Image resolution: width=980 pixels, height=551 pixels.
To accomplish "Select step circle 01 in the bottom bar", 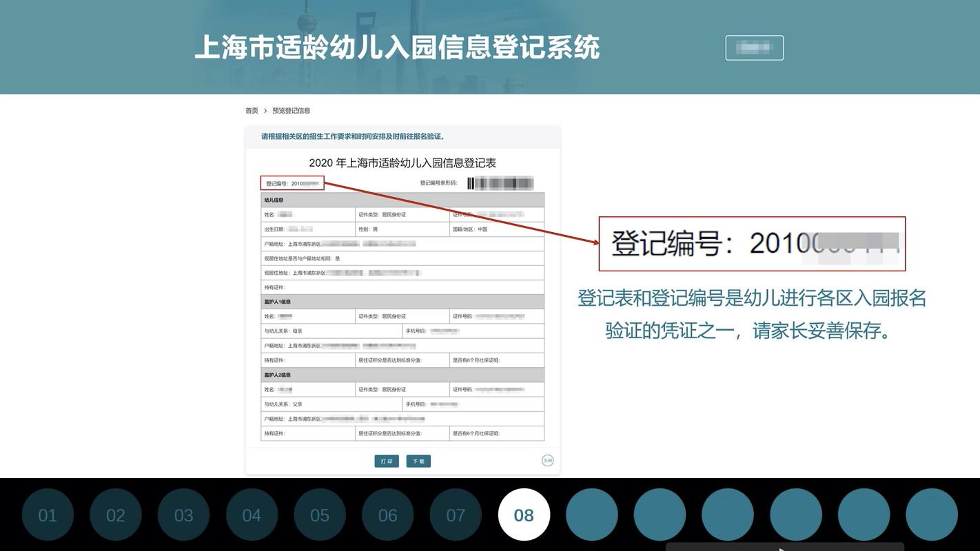I will pyautogui.click(x=48, y=514).
